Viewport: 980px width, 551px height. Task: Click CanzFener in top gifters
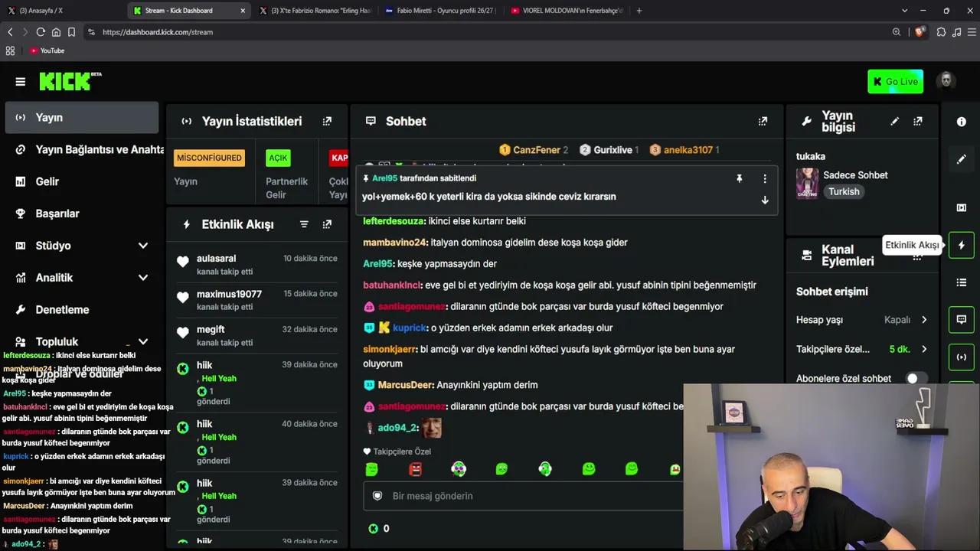[537, 150]
